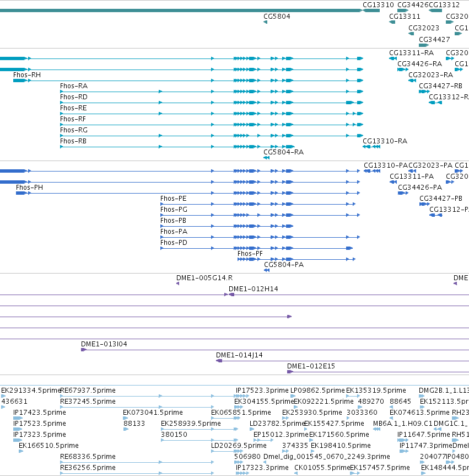Click the Dmel_dig_001545_0670_2249.3prime label

point(326,457)
